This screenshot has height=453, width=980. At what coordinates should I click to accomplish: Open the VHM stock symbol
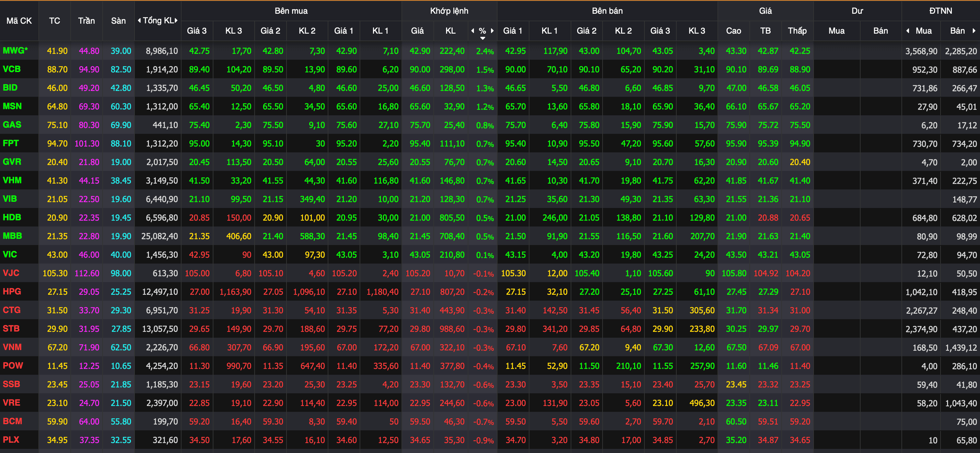pos(12,180)
